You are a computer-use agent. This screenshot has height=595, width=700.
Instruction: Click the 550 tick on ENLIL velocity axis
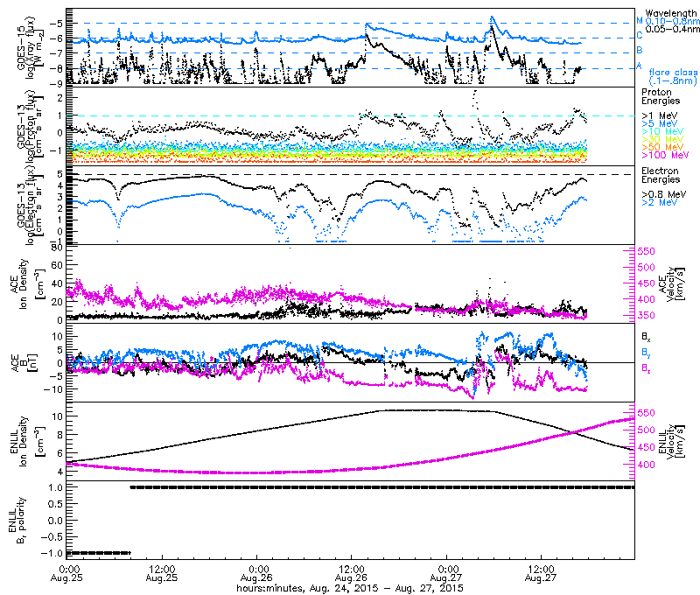(x=646, y=413)
